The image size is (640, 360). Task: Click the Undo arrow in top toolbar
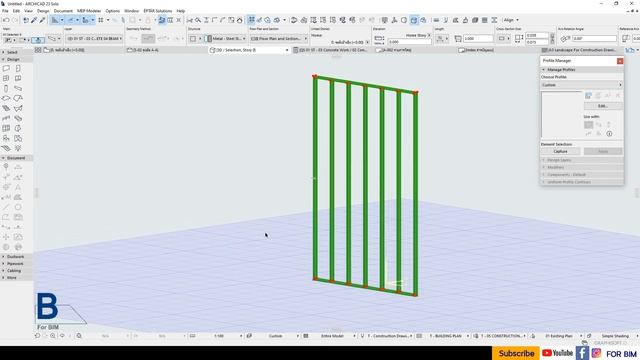tap(6, 20)
